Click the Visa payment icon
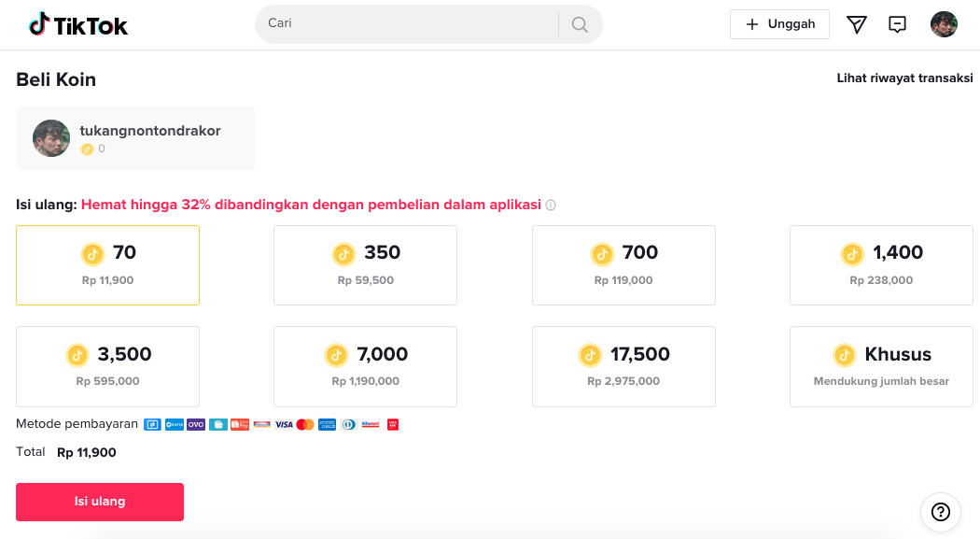Screen dimensions: 980x539 point(284,424)
